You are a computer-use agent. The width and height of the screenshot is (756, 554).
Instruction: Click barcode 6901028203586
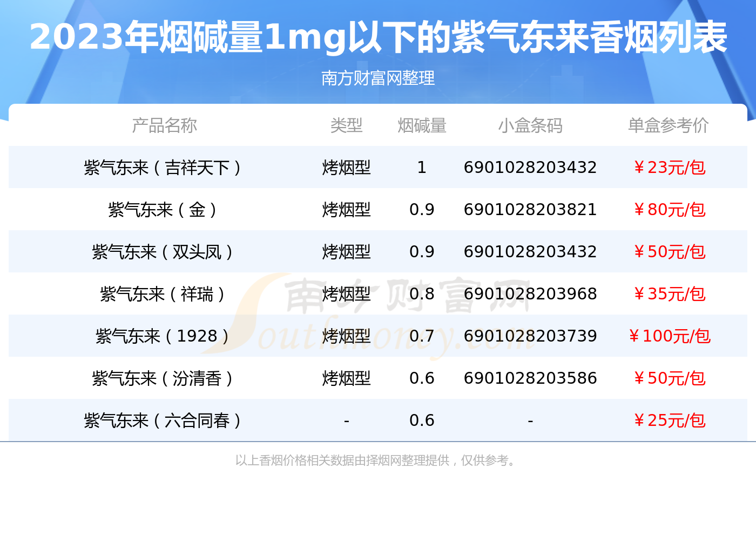(x=530, y=378)
